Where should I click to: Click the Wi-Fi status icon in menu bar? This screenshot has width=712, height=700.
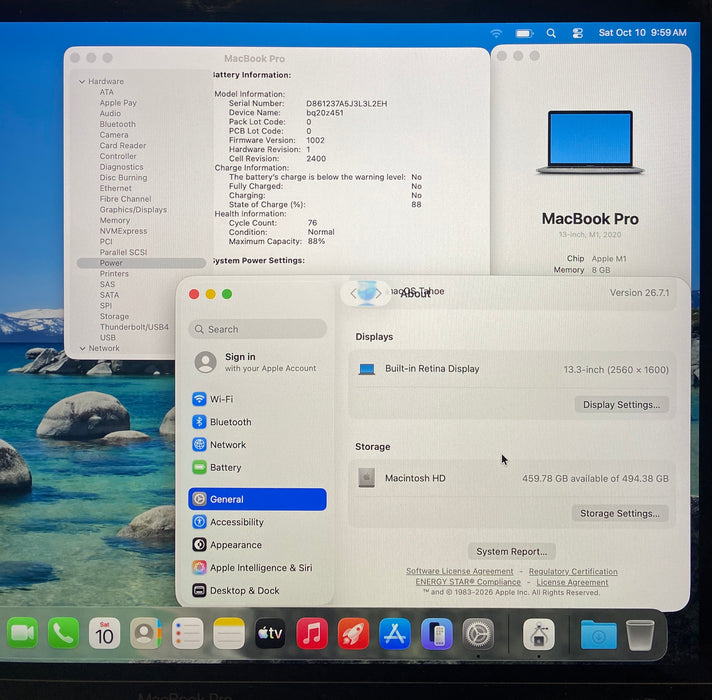pos(496,33)
